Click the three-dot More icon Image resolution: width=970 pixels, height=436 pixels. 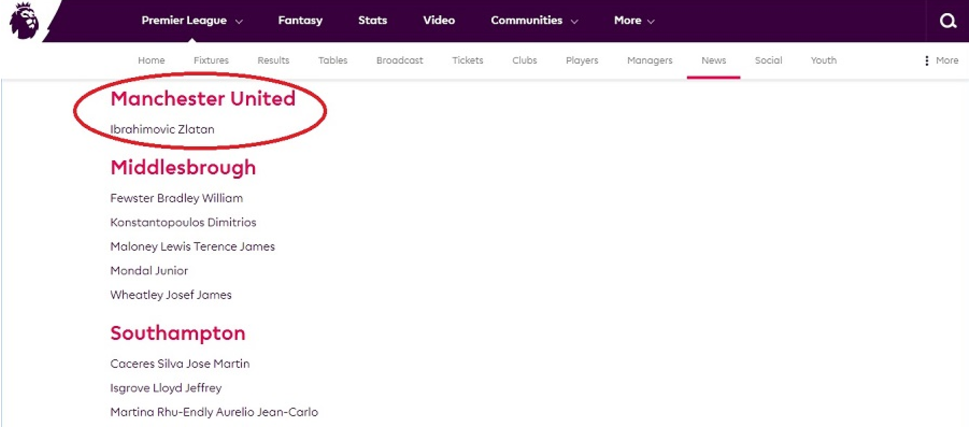pyautogui.click(x=927, y=61)
